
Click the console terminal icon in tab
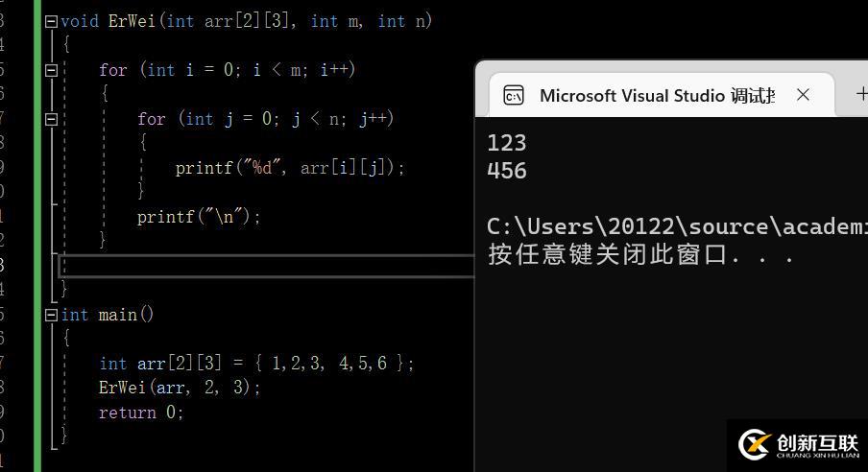coord(513,95)
